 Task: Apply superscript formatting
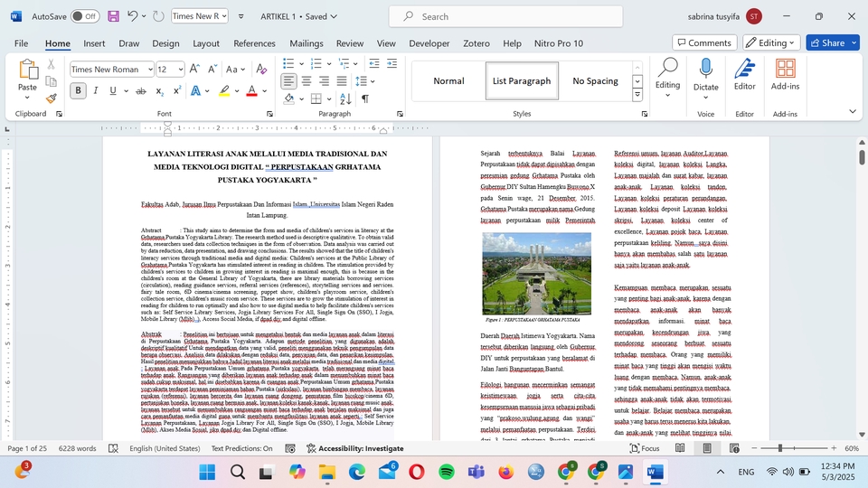point(177,90)
